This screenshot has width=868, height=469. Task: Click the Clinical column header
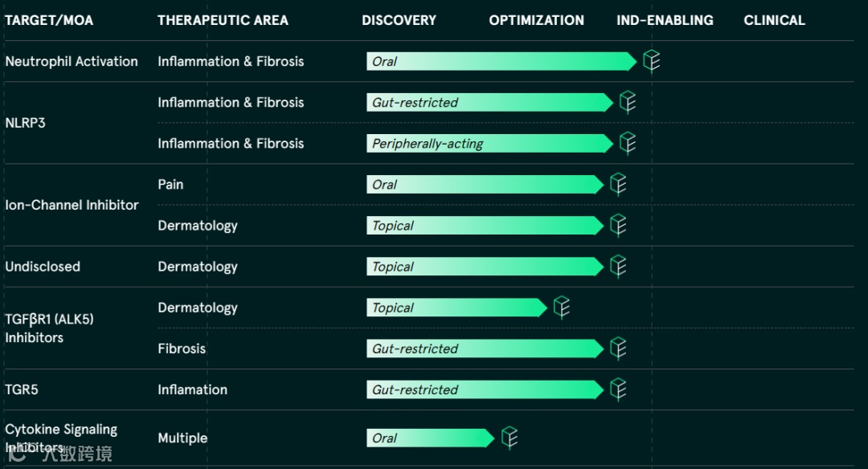(774, 20)
